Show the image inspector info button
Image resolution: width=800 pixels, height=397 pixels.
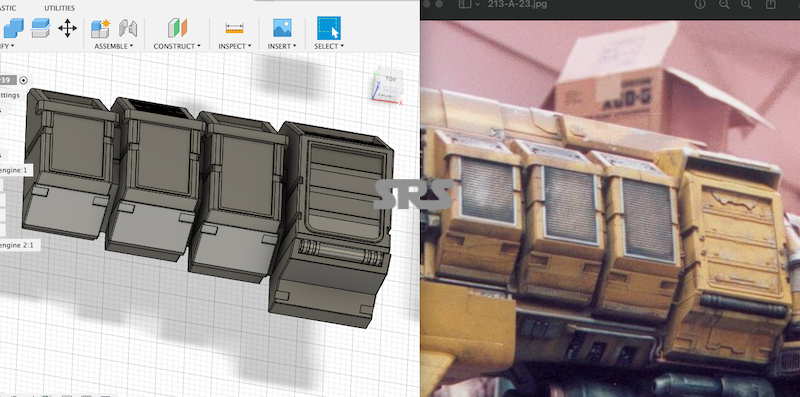point(700,4)
